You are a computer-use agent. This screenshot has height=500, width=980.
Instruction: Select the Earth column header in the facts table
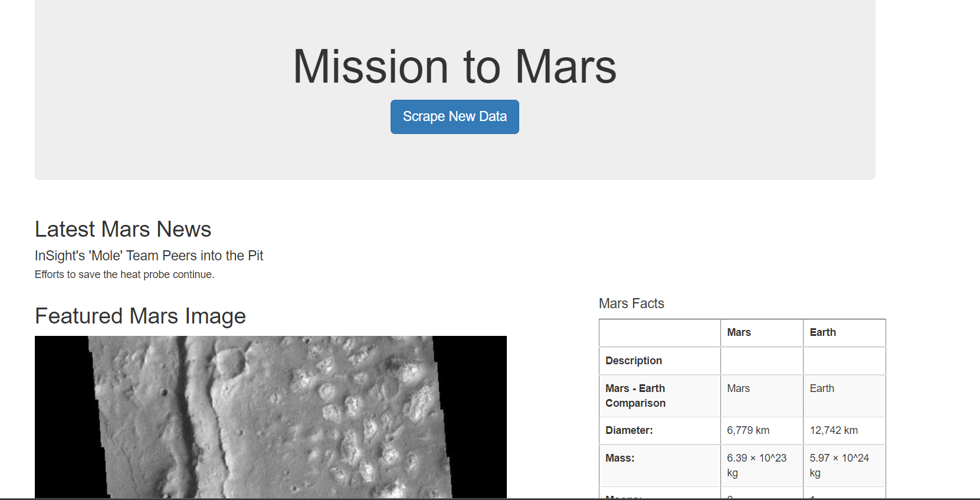pyautogui.click(x=822, y=332)
